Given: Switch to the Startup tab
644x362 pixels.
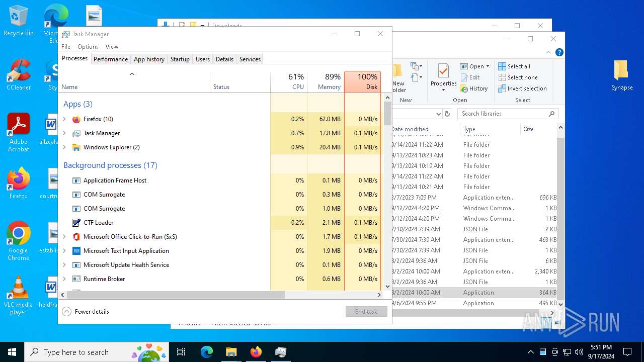Looking at the screenshot, I should [180, 59].
